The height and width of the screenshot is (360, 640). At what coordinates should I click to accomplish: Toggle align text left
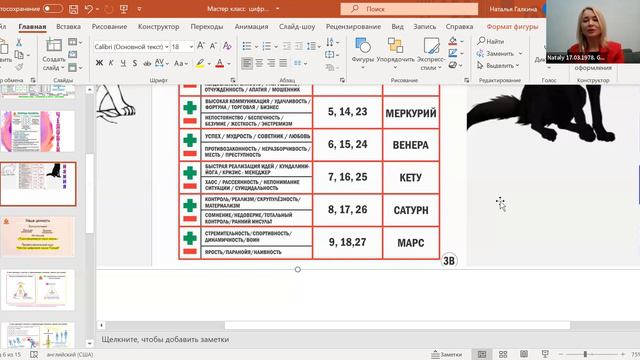tap(247, 63)
